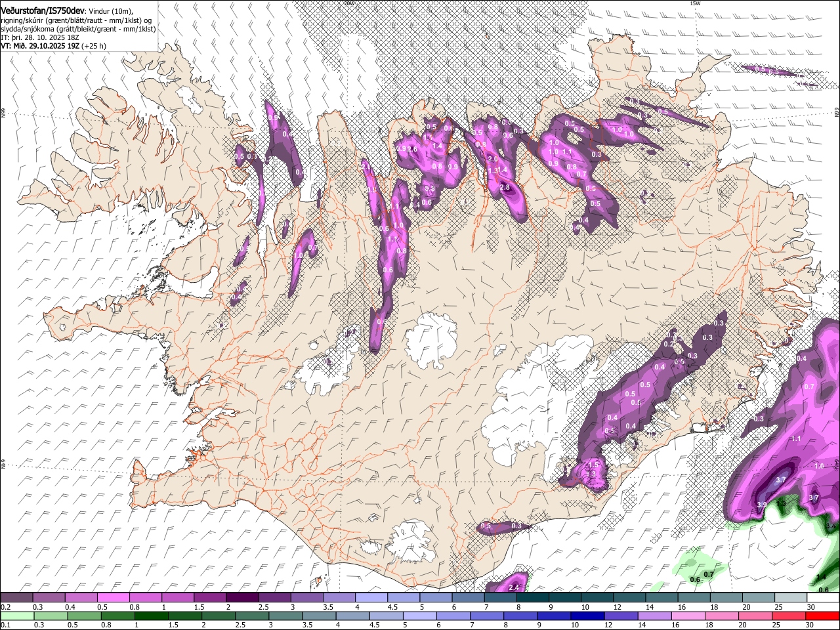Pick the darkest purple swatch between 2 and 2.5, upper scale

(242, 598)
